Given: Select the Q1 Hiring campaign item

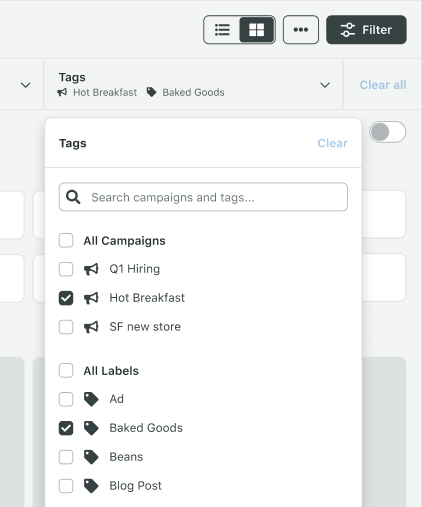Looking at the screenshot, I should (x=135, y=269).
